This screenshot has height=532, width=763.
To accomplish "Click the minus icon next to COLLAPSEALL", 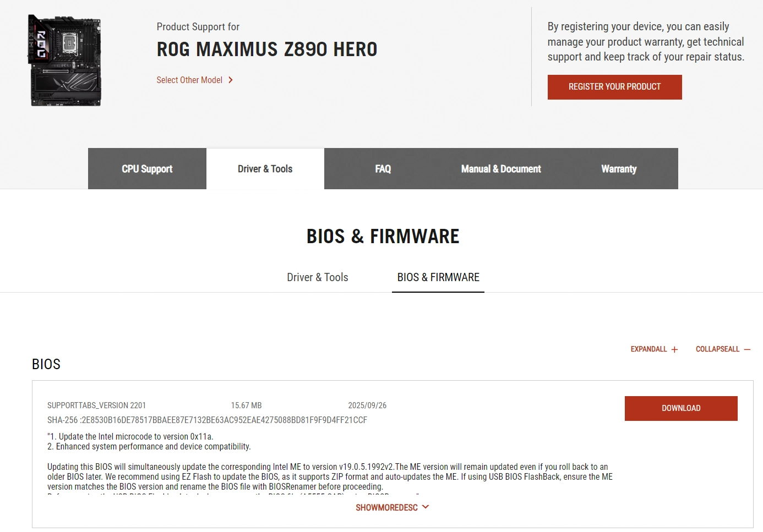I will pos(747,349).
